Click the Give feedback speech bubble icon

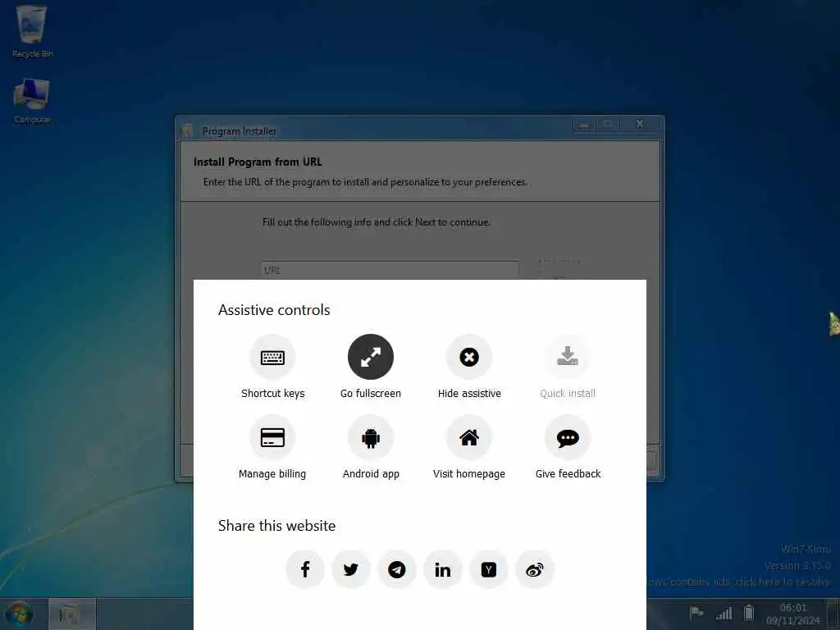pyautogui.click(x=568, y=438)
